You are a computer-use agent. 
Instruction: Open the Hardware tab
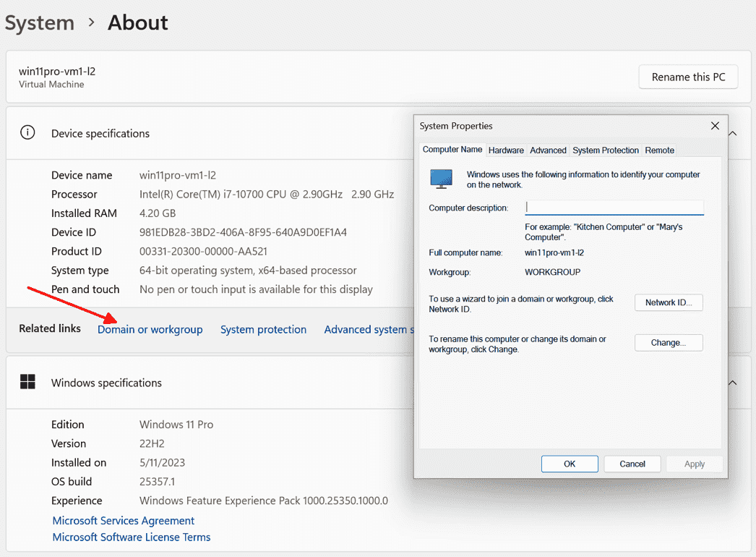point(506,150)
